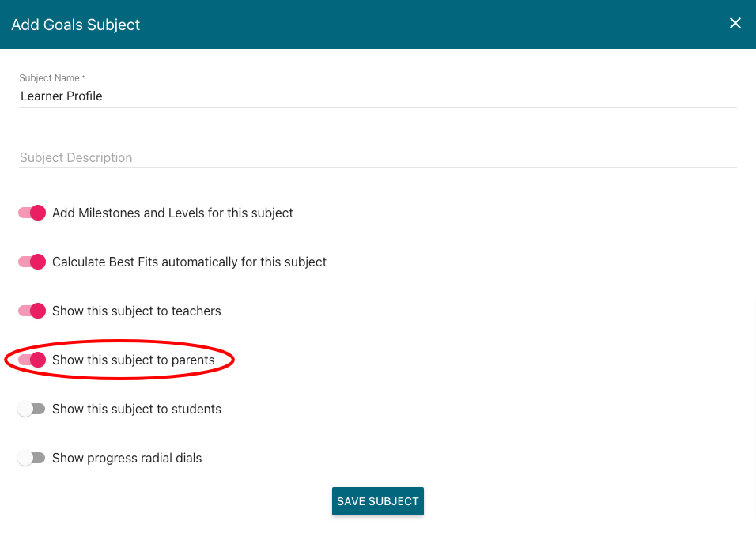Click the 'Learner Profile' text in name field
Viewport: 756px width, 536px height.
point(61,96)
